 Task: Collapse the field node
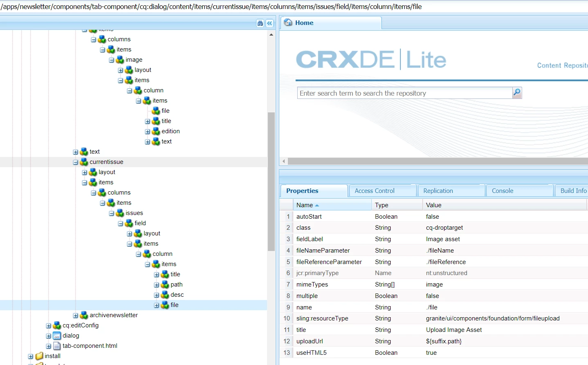[x=121, y=224]
